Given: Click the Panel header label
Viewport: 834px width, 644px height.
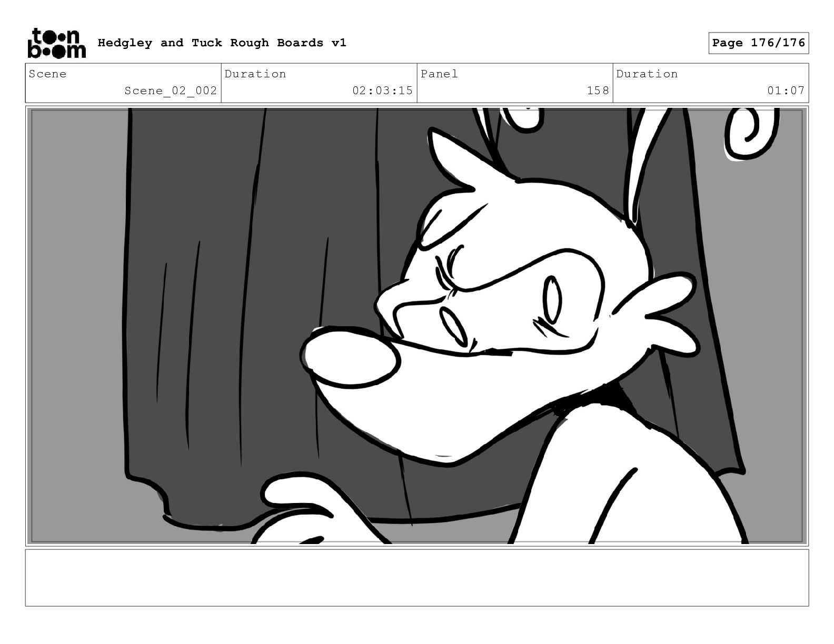Looking at the screenshot, I should [x=439, y=74].
